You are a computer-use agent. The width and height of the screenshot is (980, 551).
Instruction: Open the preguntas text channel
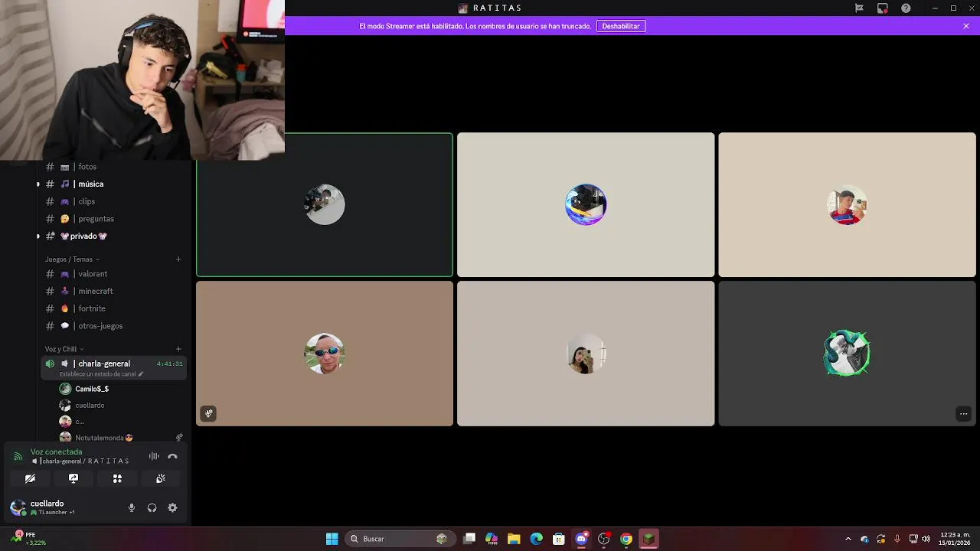click(113, 219)
